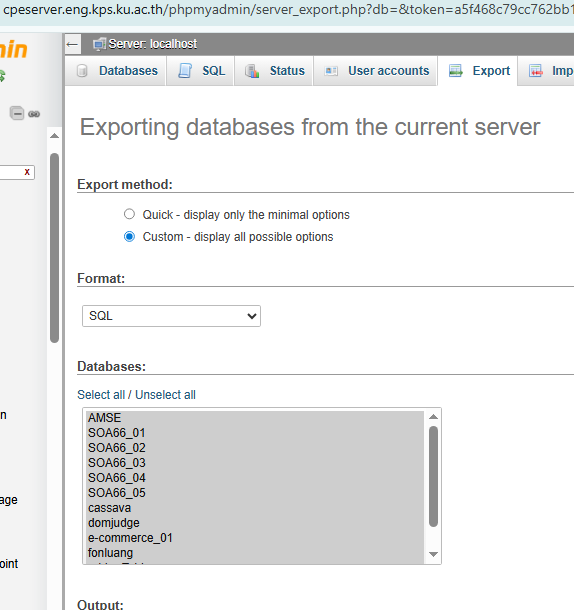This screenshot has height=610, width=574.
Task: Click collapse-all icon in navigation panel
Action: click(x=17, y=113)
